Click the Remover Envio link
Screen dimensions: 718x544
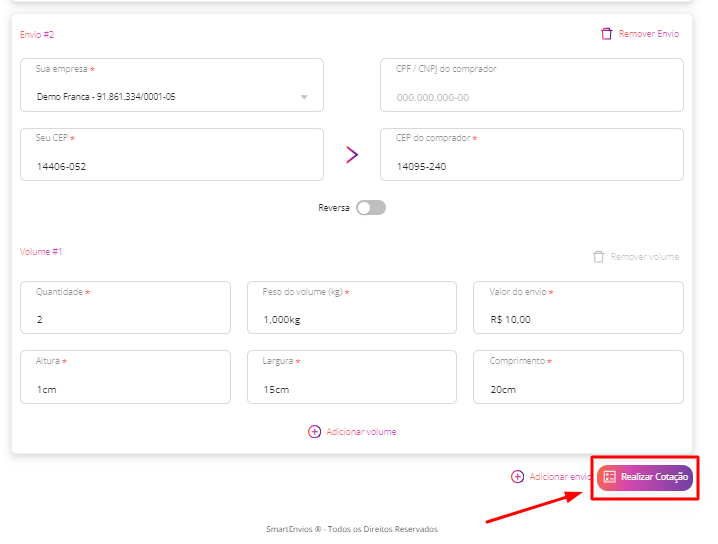click(648, 34)
